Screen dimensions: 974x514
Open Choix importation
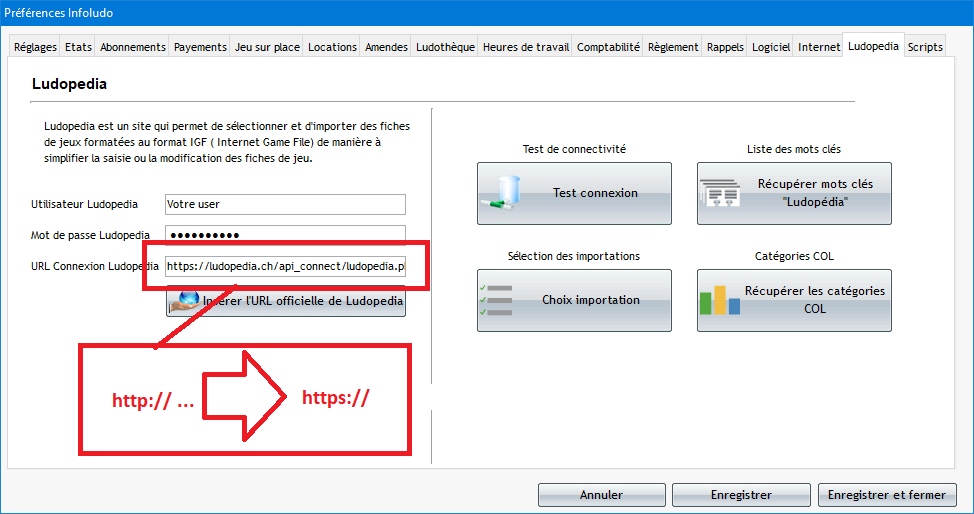click(574, 300)
